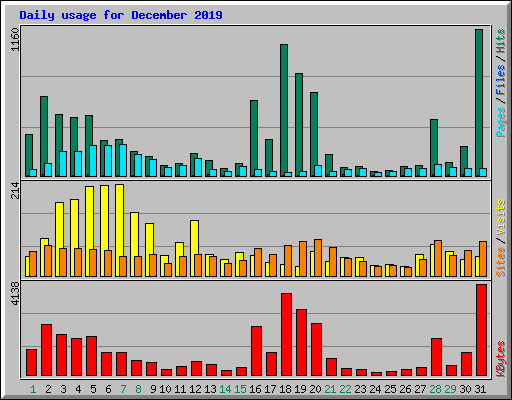Click green day label 15

240,389
